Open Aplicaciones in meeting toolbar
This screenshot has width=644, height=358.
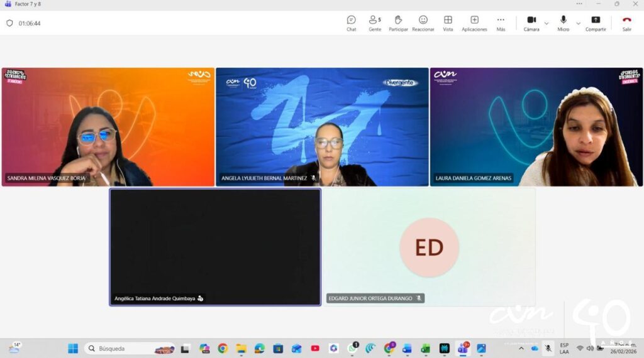474,23
